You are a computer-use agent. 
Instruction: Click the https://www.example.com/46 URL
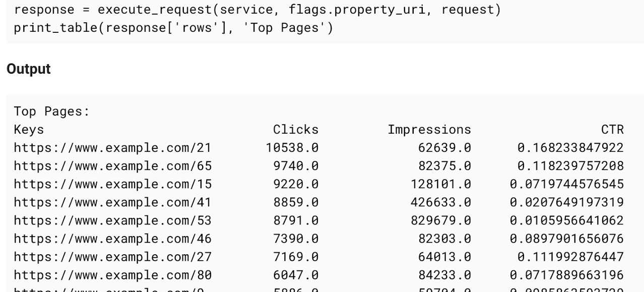coord(112,239)
